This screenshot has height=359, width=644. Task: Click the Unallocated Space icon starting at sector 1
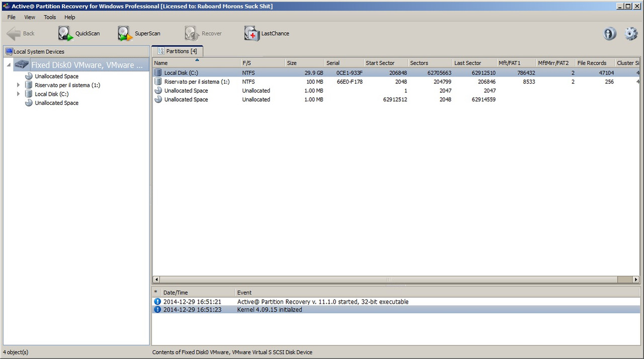pos(158,91)
